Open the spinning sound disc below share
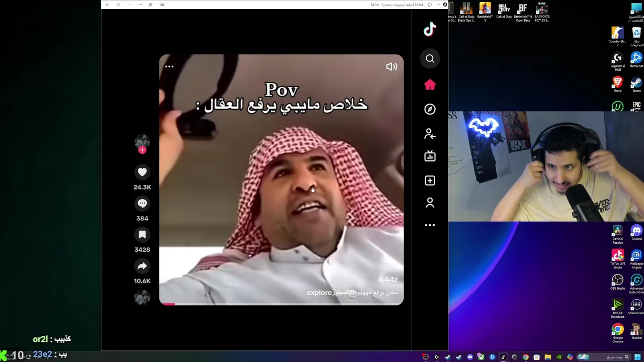 [142, 298]
